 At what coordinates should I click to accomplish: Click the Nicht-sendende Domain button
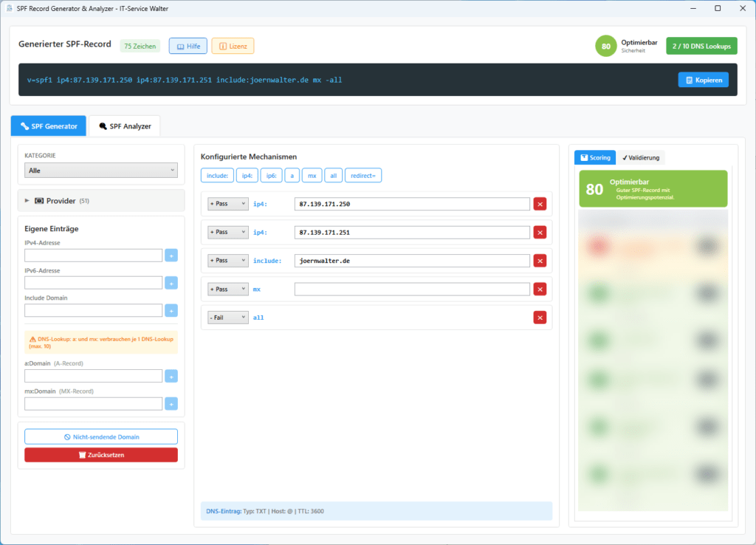(x=101, y=436)
